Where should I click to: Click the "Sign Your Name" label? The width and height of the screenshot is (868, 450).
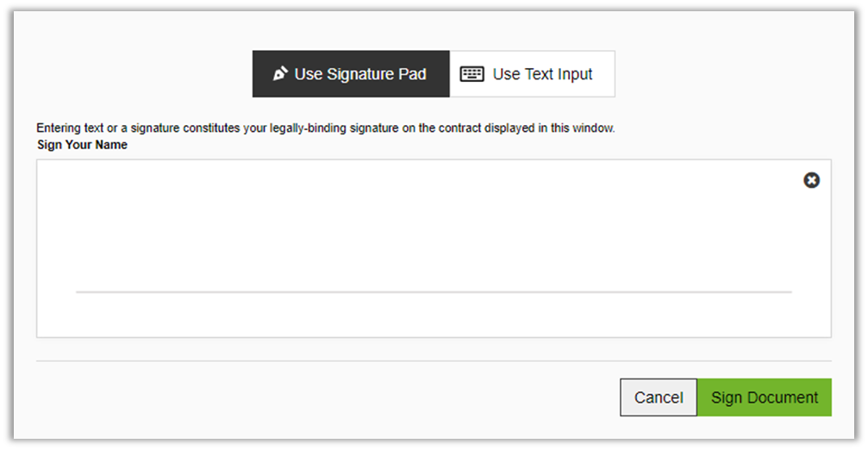click(x=82, y=145)
